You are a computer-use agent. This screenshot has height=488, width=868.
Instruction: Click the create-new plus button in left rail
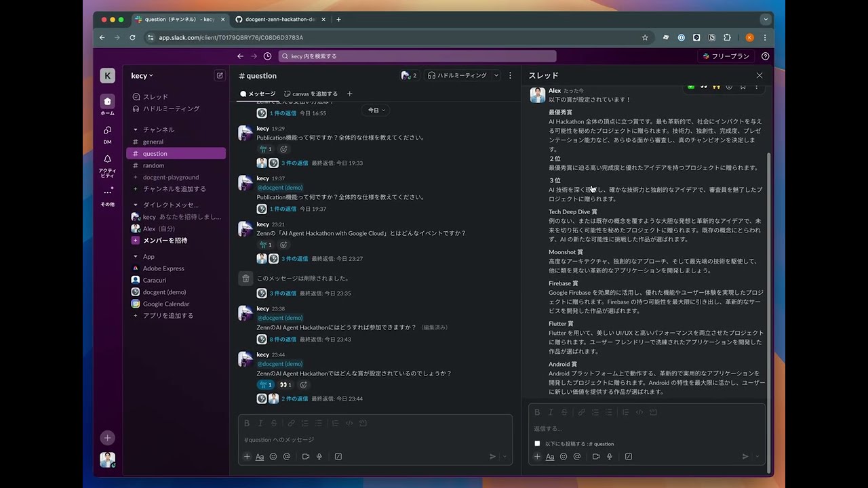[107, 438]
